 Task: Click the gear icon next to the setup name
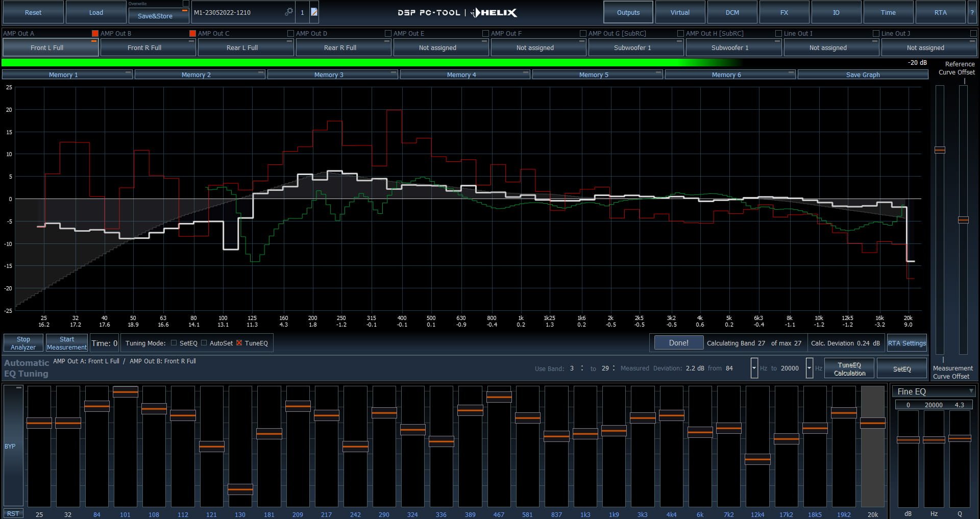coord(289,12)
